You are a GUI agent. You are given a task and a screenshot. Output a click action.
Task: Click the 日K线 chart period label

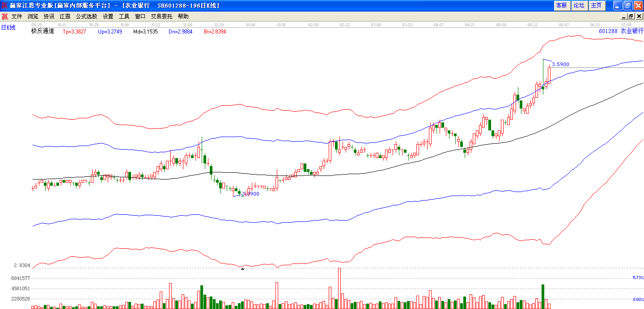tap(8, 28)
